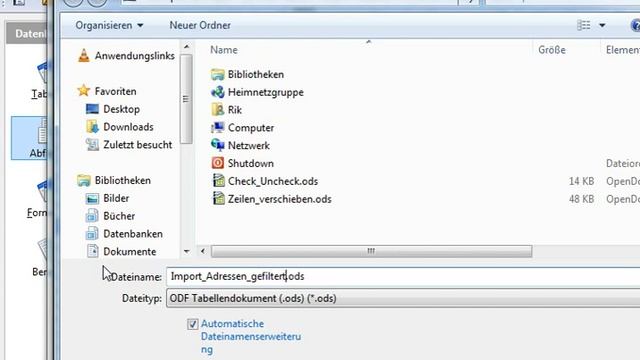The width and height of the screenshot is (640, 360).
Task: Select Computer in the file list
Action: [x=251, y=128]
